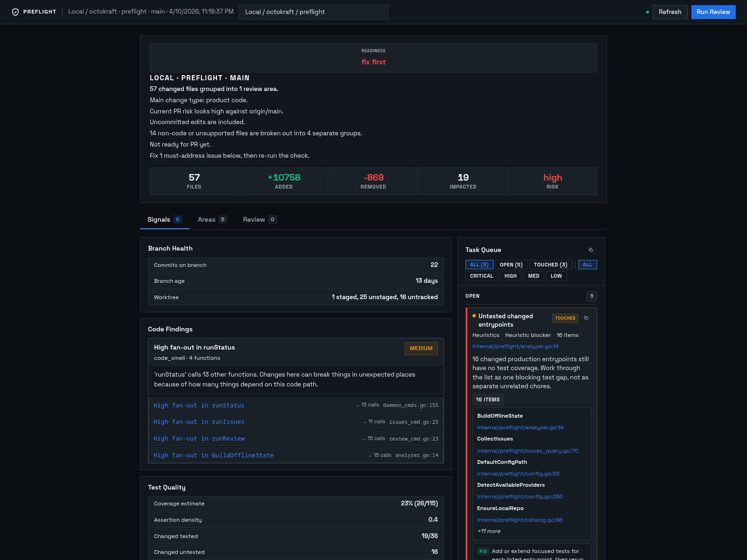Open internal/preflight/analyzer.go:14 link

(x=515, y=346)
